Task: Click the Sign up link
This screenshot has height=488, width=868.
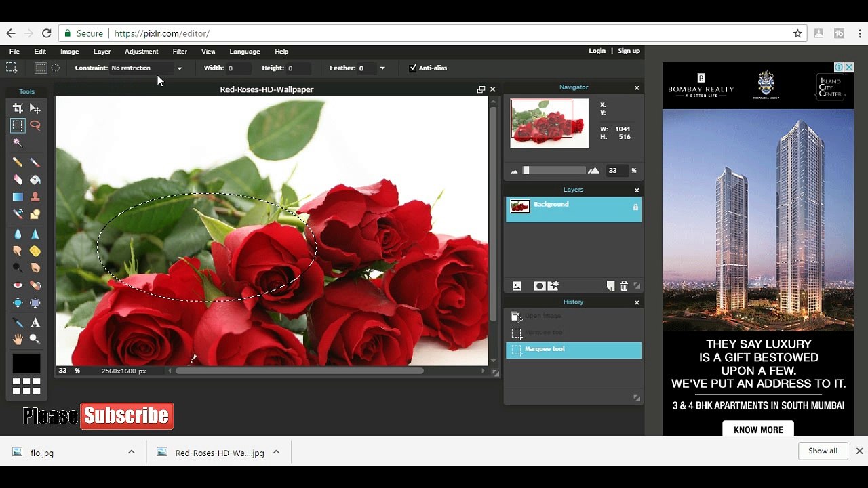Action: coord(629,51)
